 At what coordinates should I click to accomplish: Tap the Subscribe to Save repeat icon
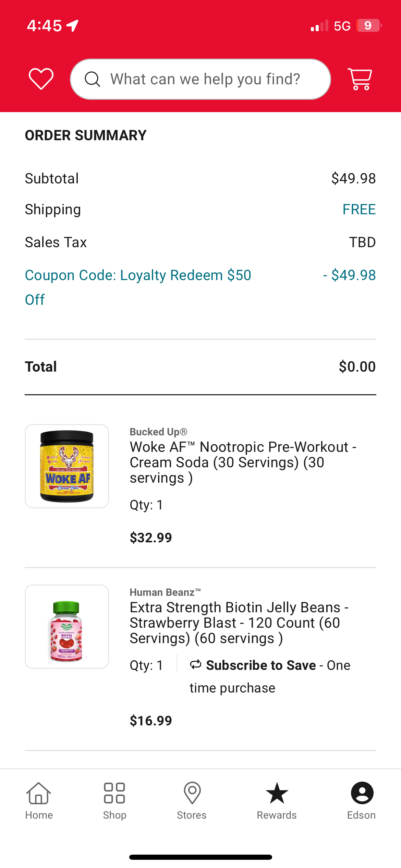click(196, 665)
